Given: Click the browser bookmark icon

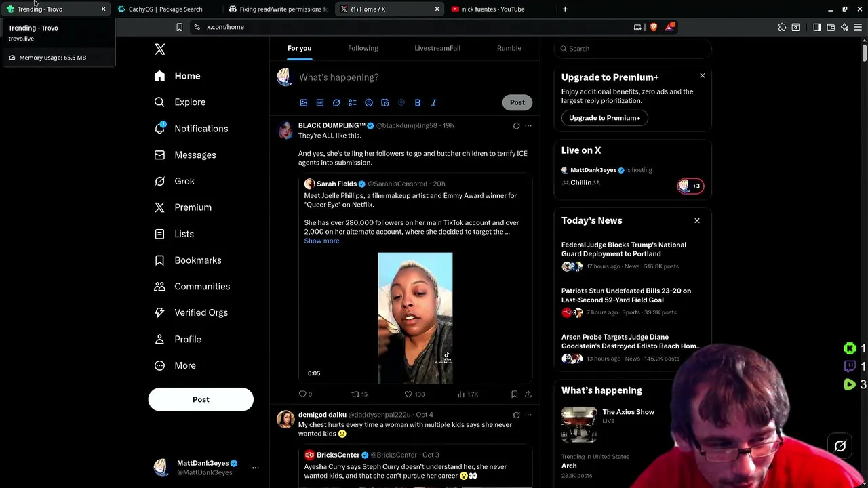Looking at the screenshot, I should point(179,27).
